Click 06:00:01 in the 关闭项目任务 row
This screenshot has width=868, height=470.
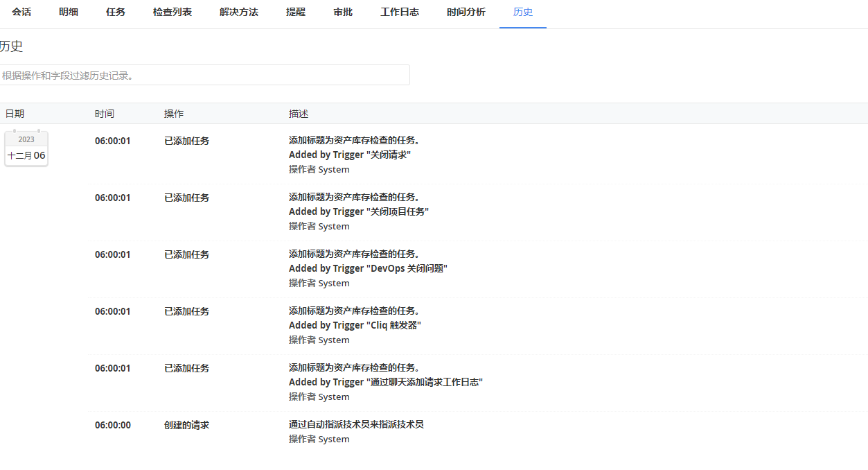coord(113,198)
